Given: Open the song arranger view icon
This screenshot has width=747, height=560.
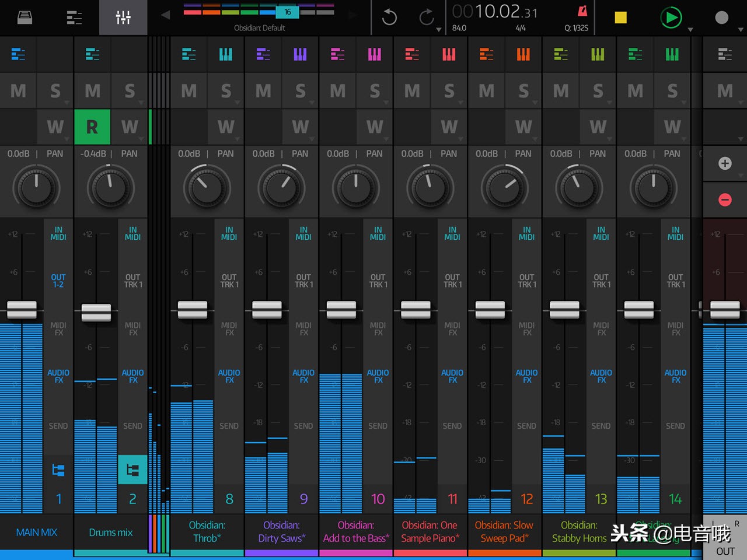Looking at the screenshot, I should 74,17.
